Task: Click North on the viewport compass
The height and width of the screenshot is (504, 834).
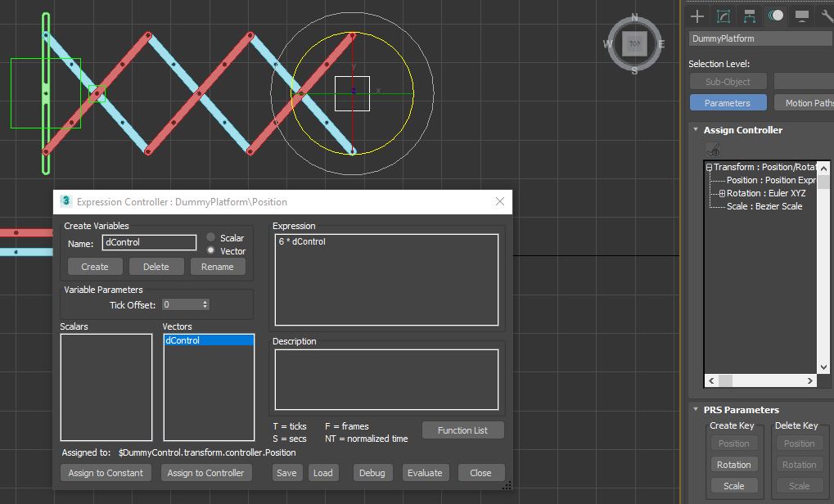Action: click(x=634, y=17)
